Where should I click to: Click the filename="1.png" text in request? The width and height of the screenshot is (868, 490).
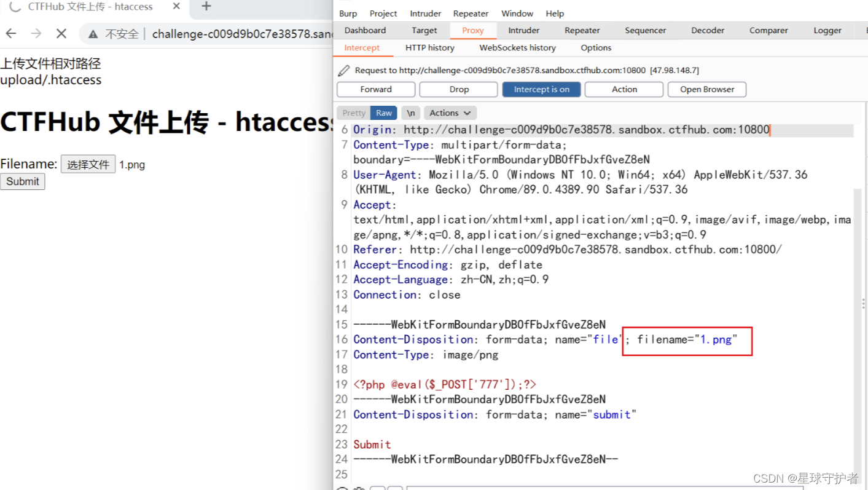pyautogui.click(x=687, y=339)
